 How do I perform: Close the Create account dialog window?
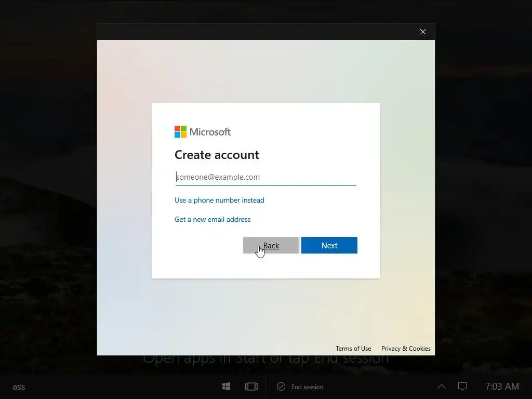(423, 32)
